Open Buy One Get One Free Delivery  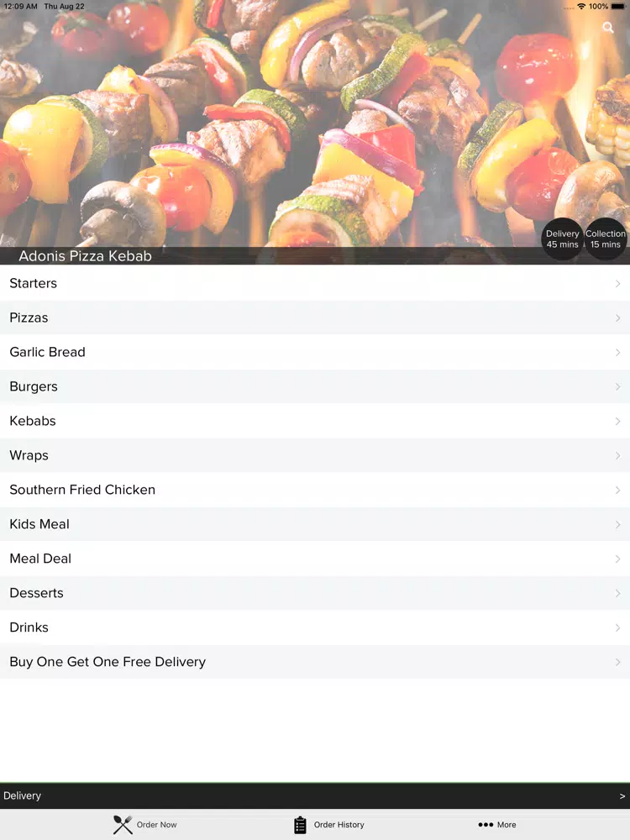pos(315,662)
